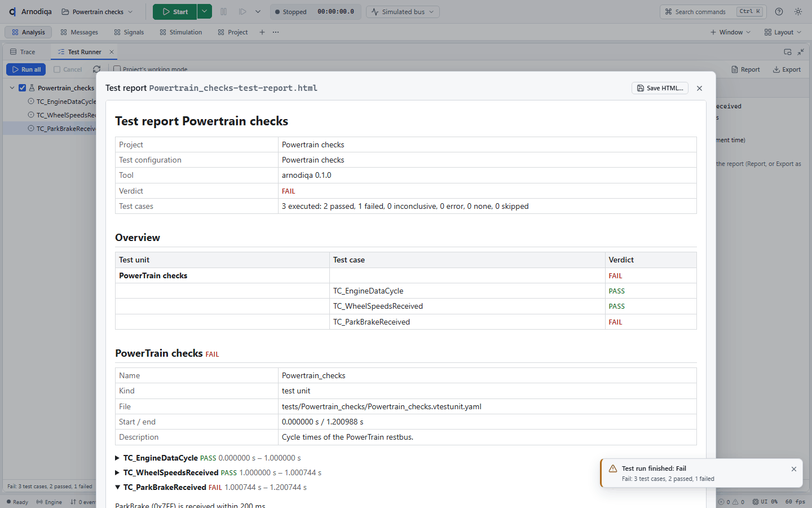Click the Arnodiqa logo icon

pyautogui.click(x=12, y=12)
